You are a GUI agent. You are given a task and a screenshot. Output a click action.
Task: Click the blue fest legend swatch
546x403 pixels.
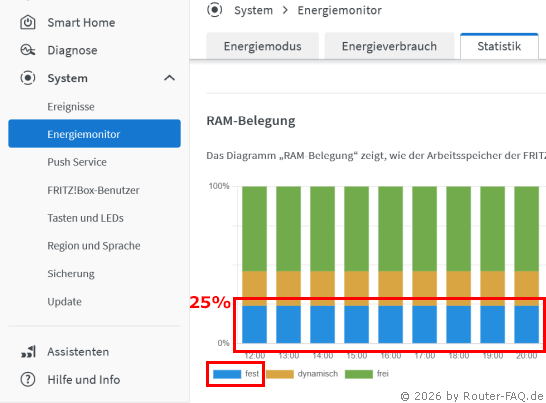point(227,374)
